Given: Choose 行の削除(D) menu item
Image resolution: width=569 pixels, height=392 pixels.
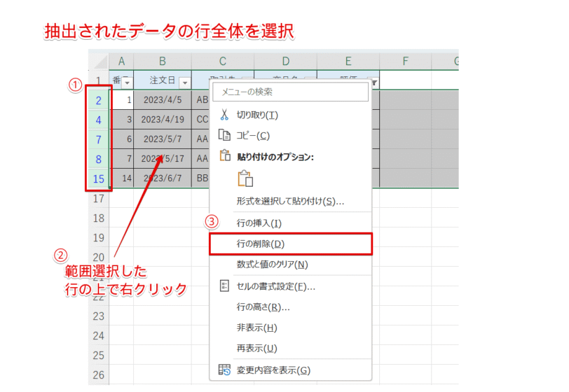Looking at the screenshot, I should click(291, 244).
